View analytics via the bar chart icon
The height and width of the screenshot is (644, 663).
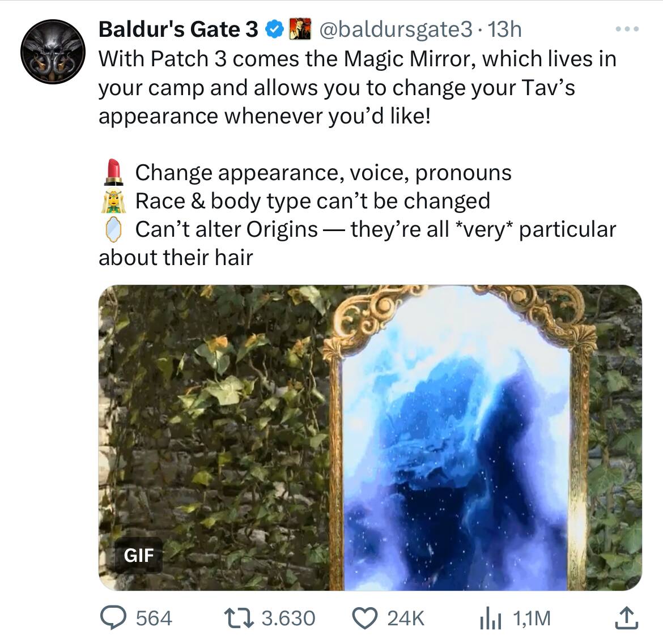pos(491,618)
